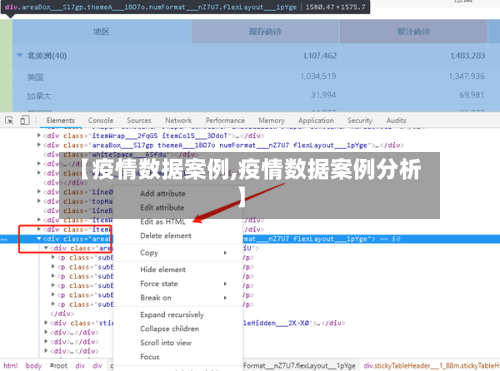
Task: Collapse the 北美洲(40) region group
Action: [20, 55]
